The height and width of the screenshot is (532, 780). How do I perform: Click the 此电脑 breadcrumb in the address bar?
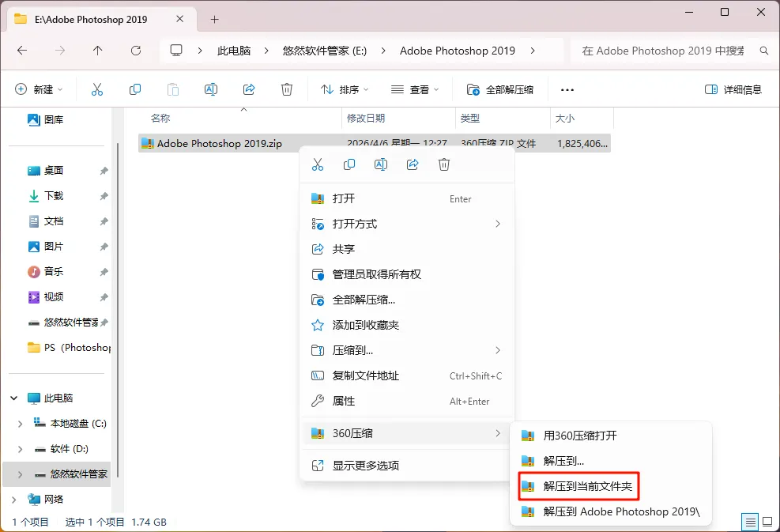click(x=234, y=51)
